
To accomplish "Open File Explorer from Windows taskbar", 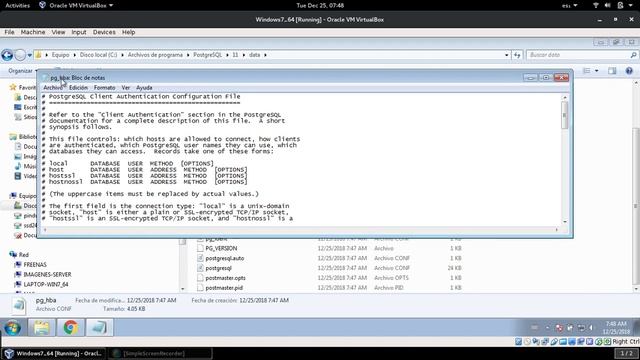I will tap(42, 327).
